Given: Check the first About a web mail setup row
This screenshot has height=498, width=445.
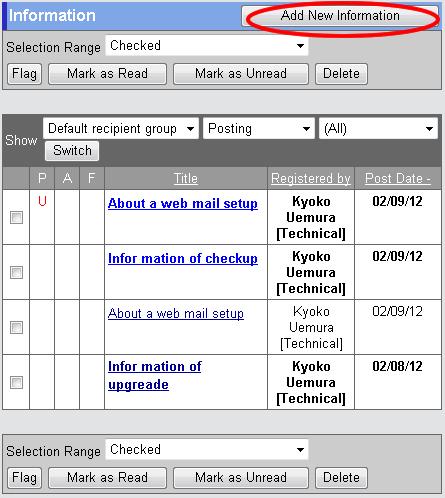Looking at the screenshot, I should (x=16, y=217).
